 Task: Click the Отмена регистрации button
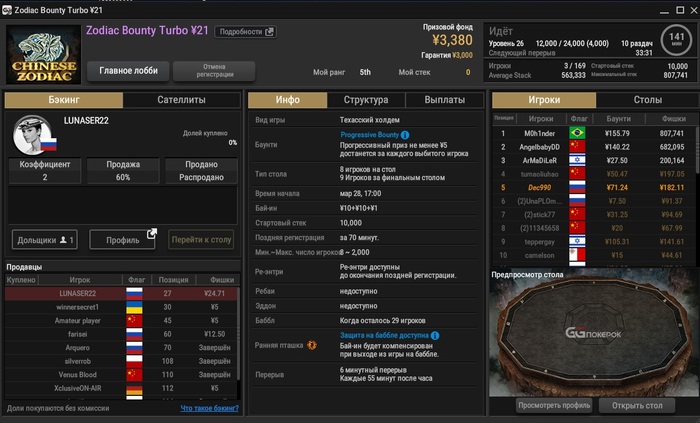coord(214,71)
